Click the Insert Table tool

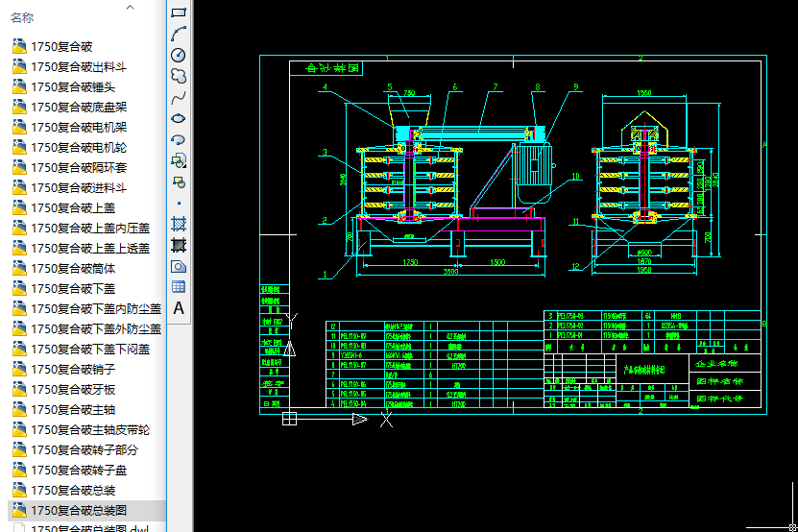point(179,287)
